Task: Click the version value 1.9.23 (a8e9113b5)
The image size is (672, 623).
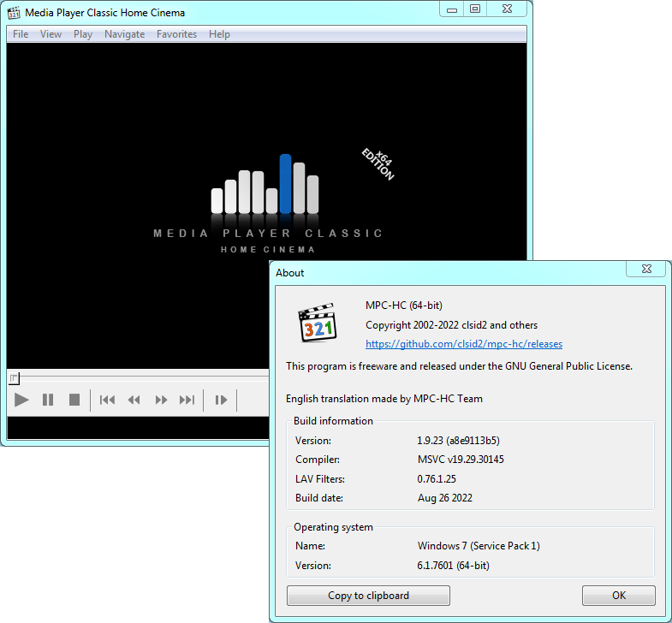Action: point(458,441)
